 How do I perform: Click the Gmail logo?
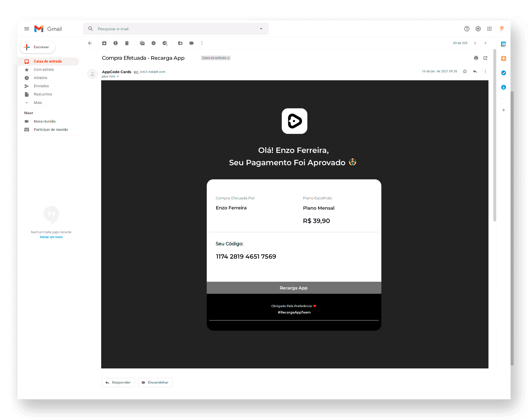click(48, 29)
